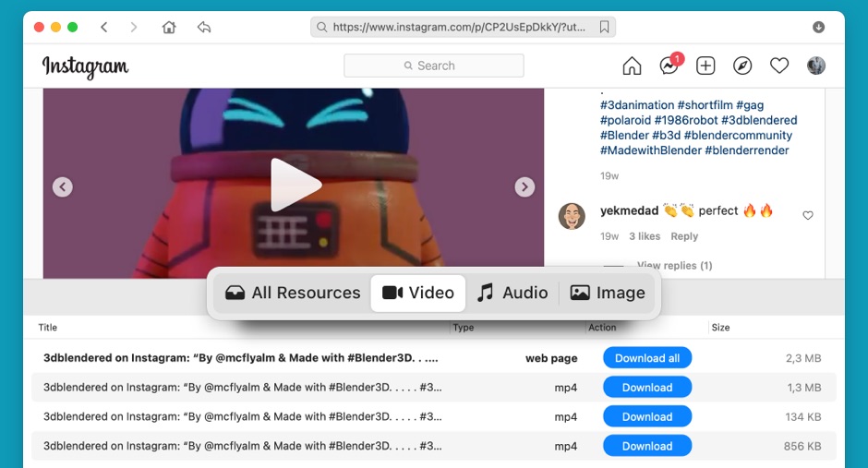Sort the list by the Size column header
Viewport: 868px width, 468px height.
click(720, 328)
